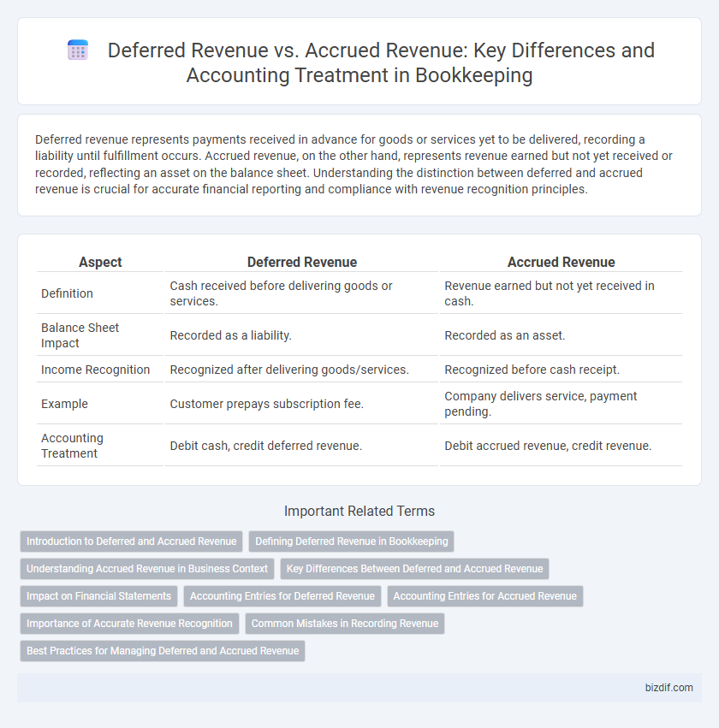This screenshot has width=719, height=728.
Task: Select the Example row label
Action: (x=64, y=404)
